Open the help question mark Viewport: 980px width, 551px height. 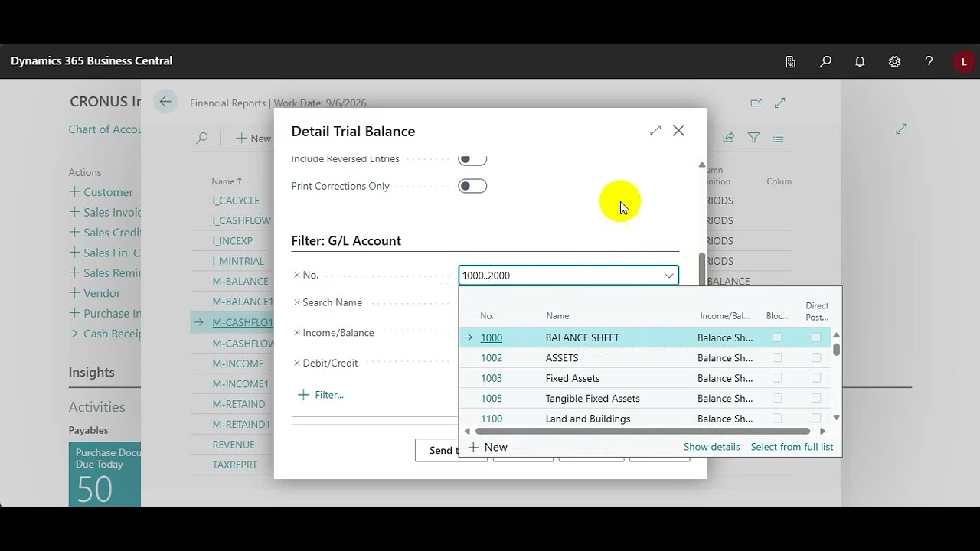click(929, 62)
